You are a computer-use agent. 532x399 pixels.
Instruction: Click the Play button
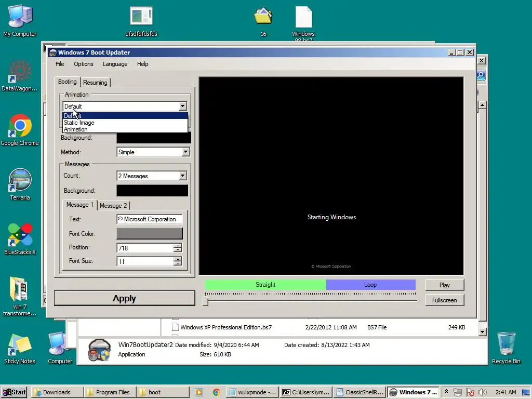pos(445,285)
